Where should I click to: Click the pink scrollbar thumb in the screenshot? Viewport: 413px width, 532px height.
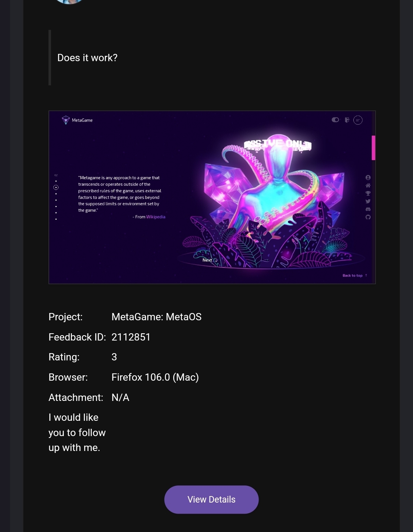[373, 148]
